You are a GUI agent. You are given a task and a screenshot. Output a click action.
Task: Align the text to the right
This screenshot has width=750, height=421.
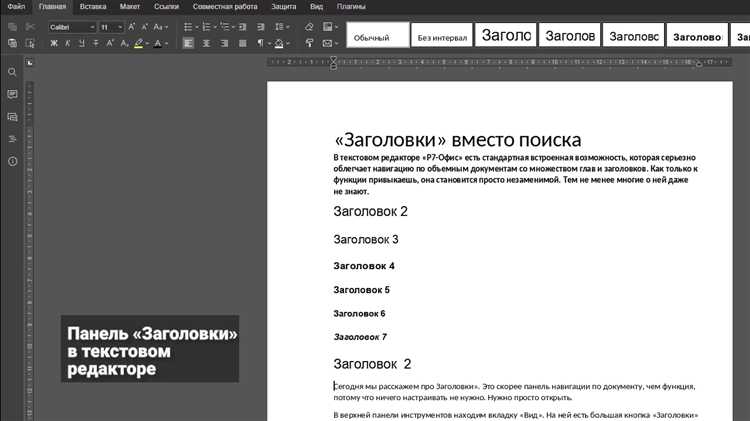pyautogui.click(x=224, y=44)
